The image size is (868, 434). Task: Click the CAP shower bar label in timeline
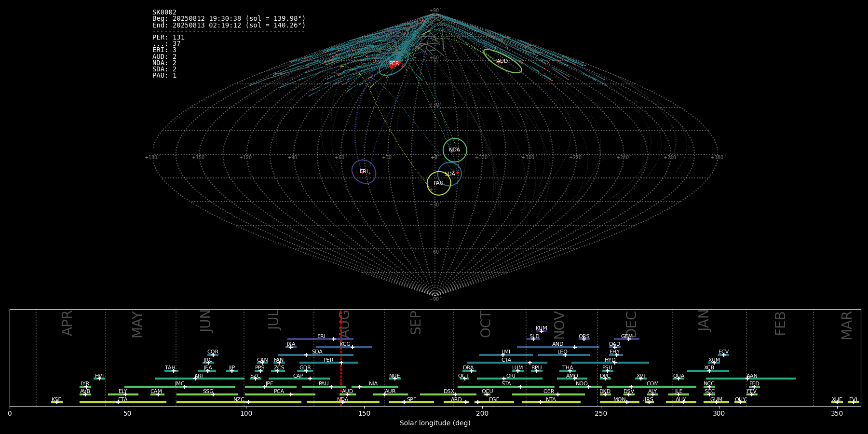[298, 376]
